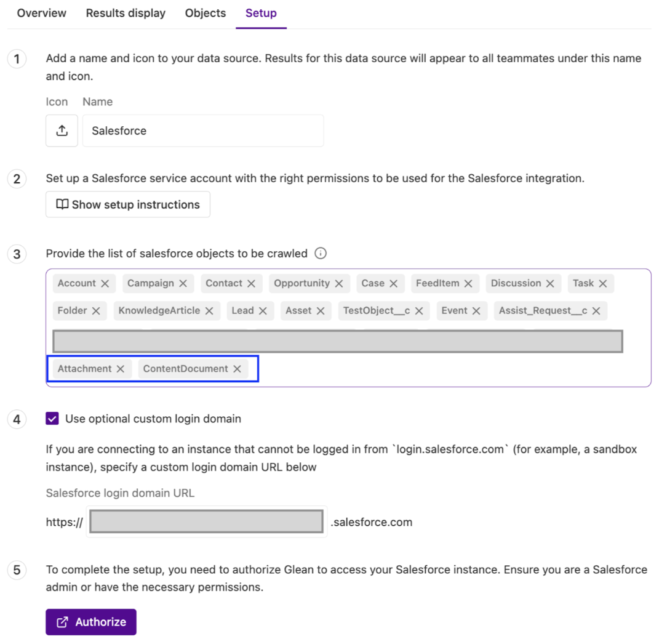Remove the Campaign object chip
The height and width of the screenshot is (644, 667).
tap(184, 283)
